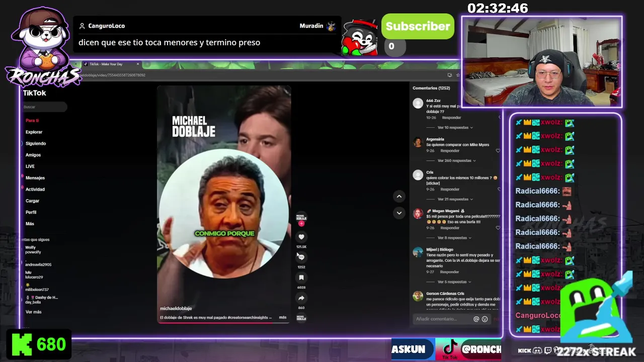
Task: Open LIVE section in sidebar
Action: coord(30,166)
